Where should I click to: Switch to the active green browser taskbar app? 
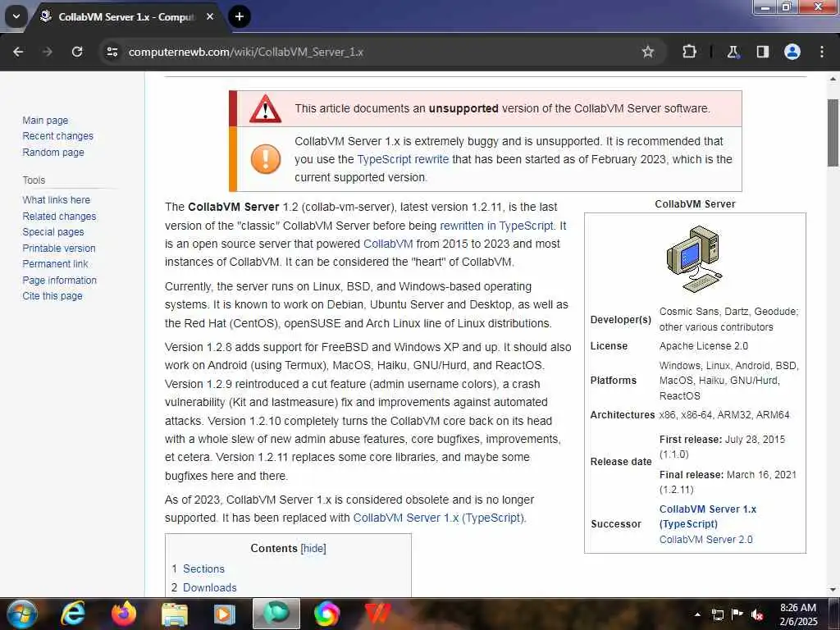[x=276, y=614]
